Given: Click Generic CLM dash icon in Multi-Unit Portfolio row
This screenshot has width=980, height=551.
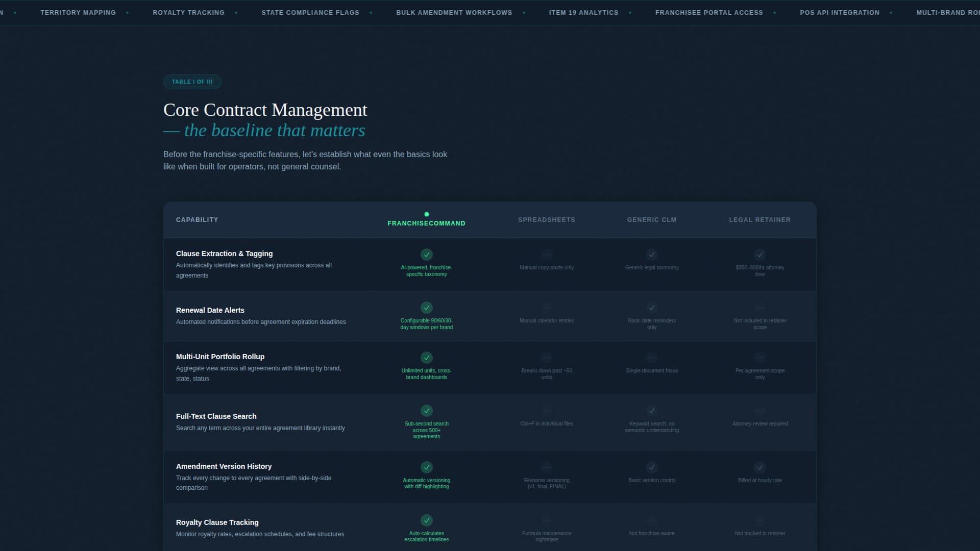Looking at the screenshot, I should (x=652, y=357).
